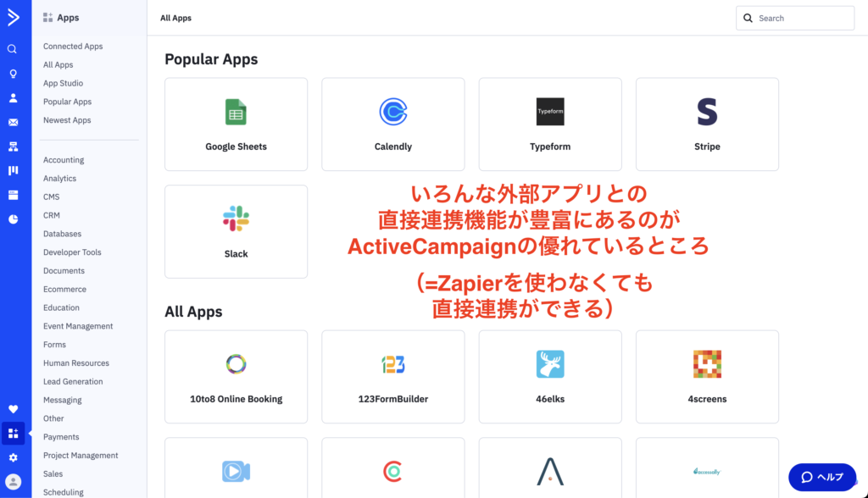Viewport: 868px width, 498px height.
Task: Open Automations hierarchy icon in sidebar
Action: pos(13,147)
